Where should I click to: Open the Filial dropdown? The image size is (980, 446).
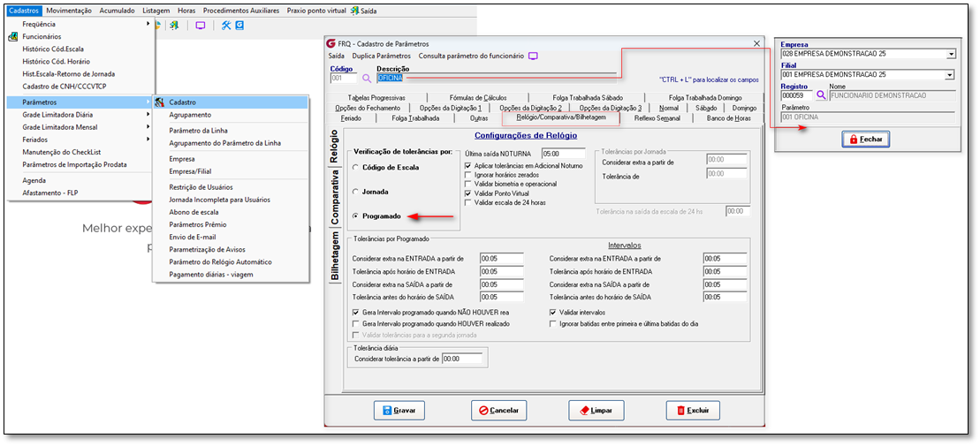click(x=951, y=75)
